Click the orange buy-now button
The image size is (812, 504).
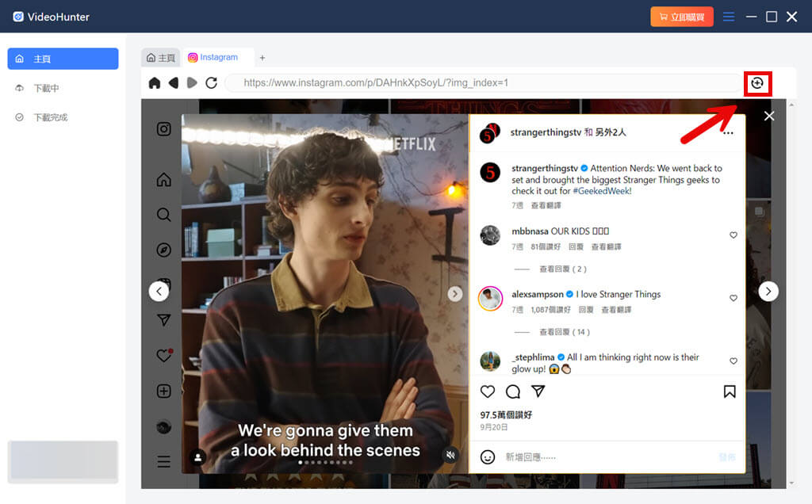pyautogui.click(x=681, y=17)
